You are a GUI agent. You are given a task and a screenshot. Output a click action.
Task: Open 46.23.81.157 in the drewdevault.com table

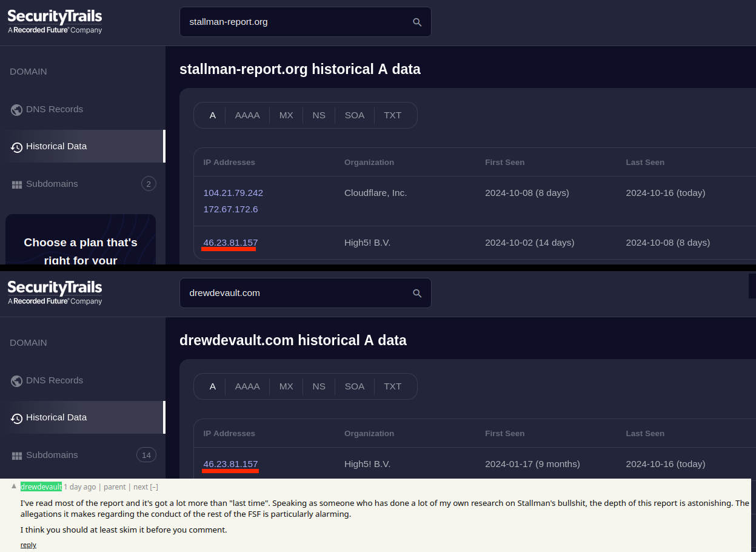[x=230, y=464]
